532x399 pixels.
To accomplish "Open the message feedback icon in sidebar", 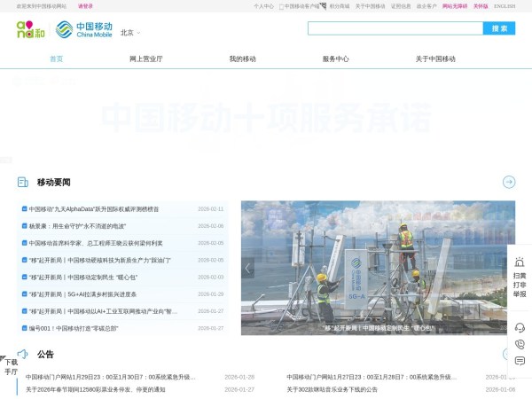I will coord(520,361).
